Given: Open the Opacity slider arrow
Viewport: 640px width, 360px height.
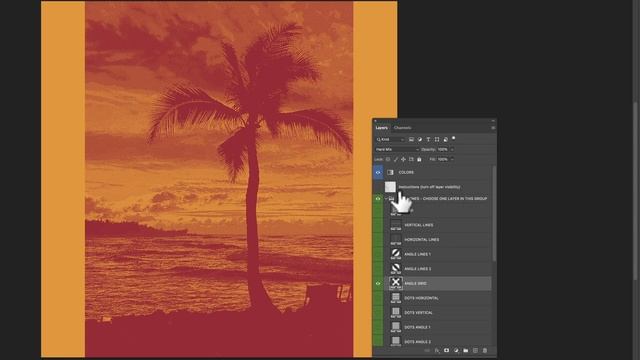Looking at the screenshot, I should point(452,149).
